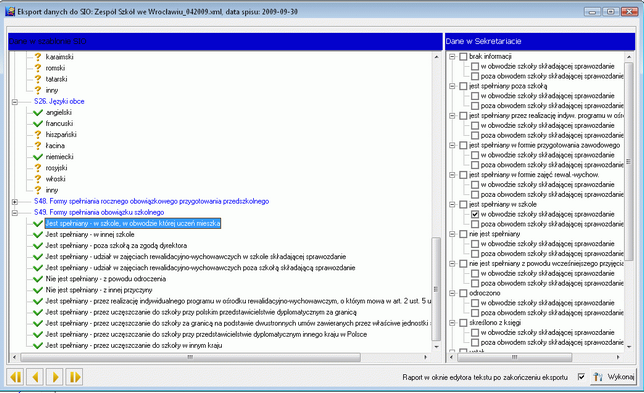Viewport: 644px width, 393px height.
Task: Click the question mark icon beside hiszpański
Action: tap(38, 134)
